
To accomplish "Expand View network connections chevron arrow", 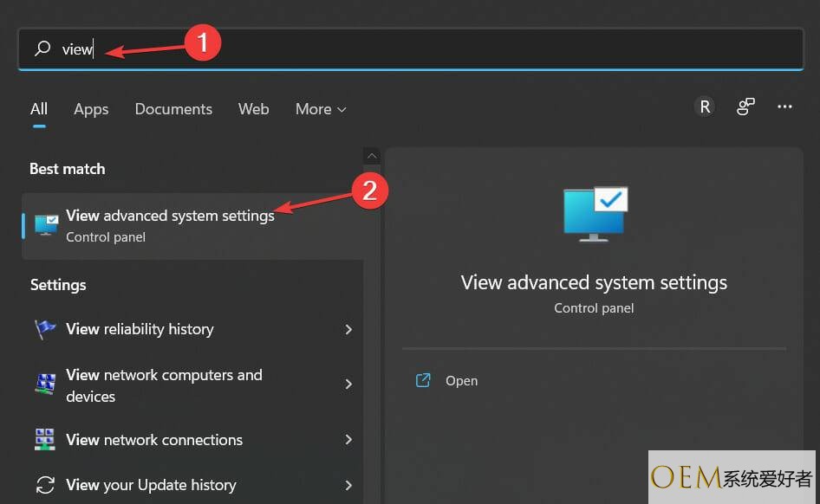I will tap(348, 440).
